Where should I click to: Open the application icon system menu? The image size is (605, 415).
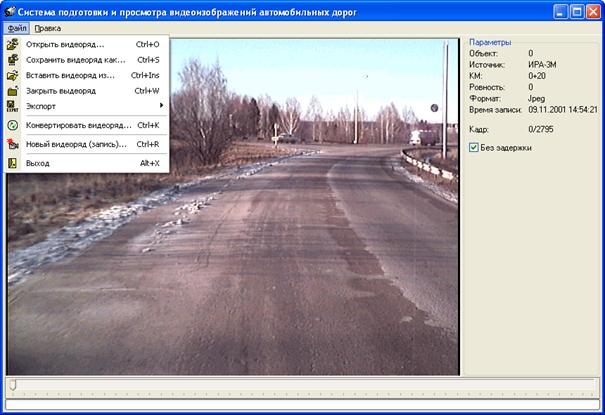(x=9, y=11)
